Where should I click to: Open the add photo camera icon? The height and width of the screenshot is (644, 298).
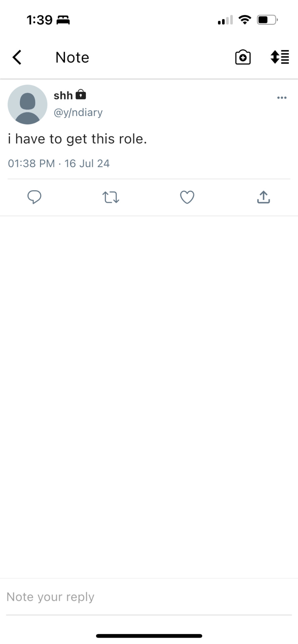243,57
